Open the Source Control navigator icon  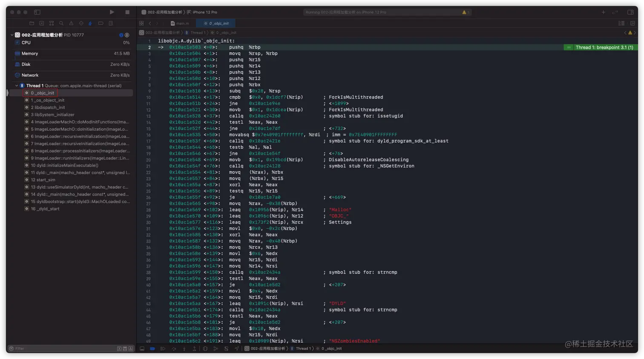(41, 23)
